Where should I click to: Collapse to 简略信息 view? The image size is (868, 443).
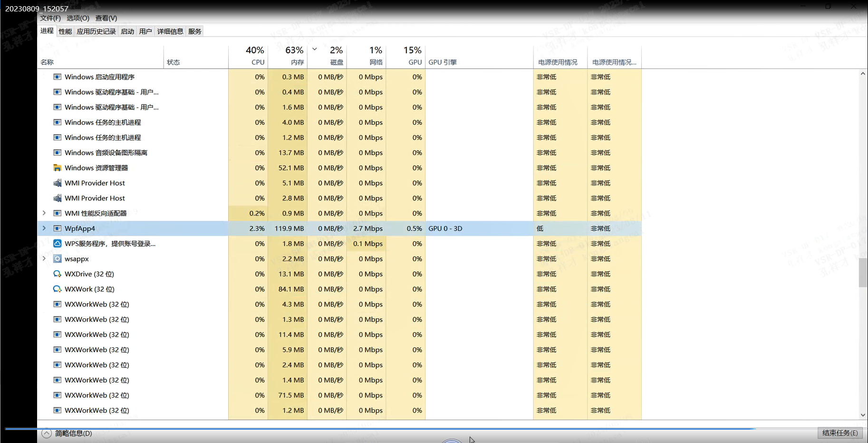(67, 433)
